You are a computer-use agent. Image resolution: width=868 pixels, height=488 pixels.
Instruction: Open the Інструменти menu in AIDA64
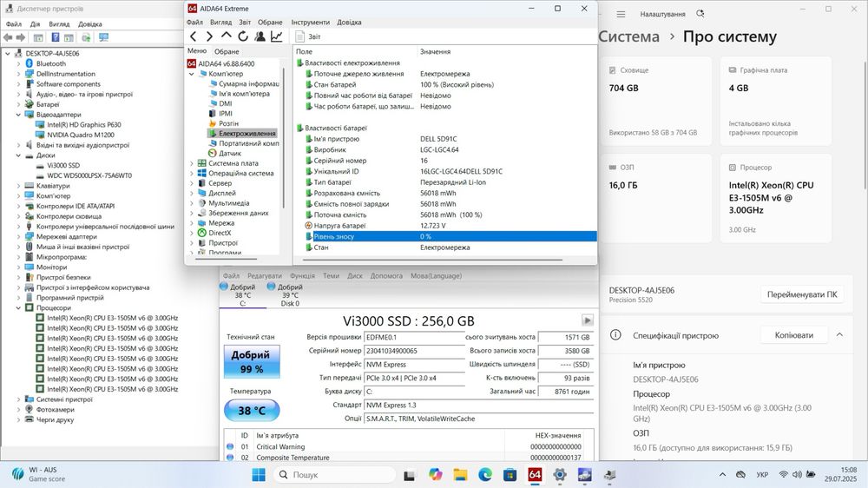(x=310, y=23)
